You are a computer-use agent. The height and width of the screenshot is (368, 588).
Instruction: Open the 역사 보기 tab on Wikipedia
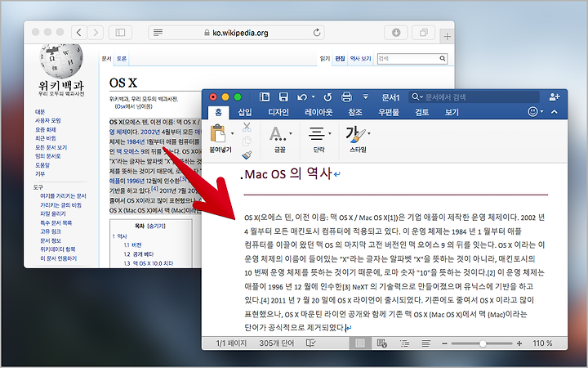[361, 59]
